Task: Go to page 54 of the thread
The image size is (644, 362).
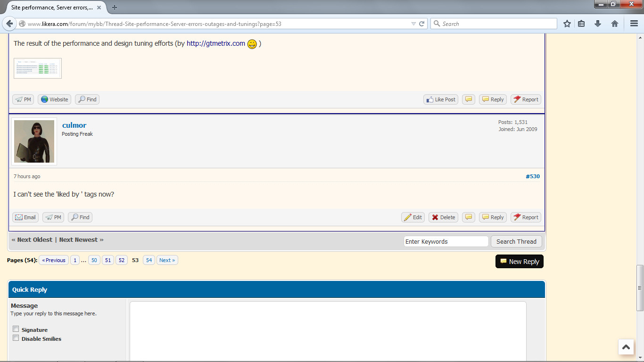Action: 149,260
